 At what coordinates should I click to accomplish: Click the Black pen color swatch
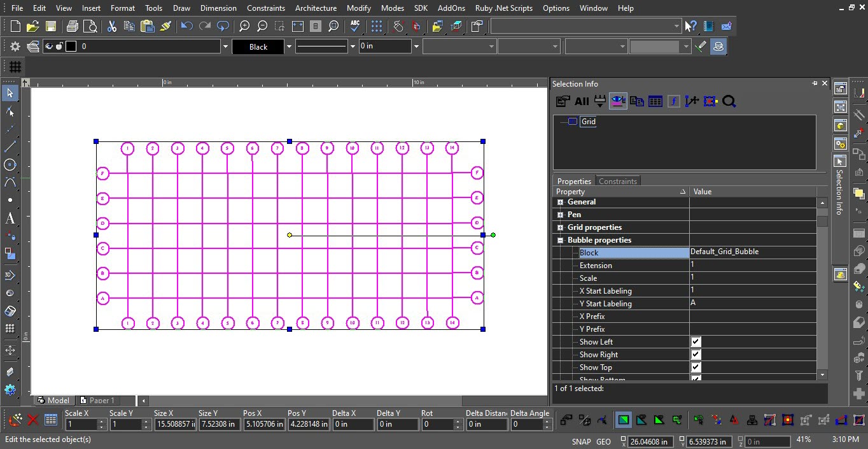coord(258,46)
